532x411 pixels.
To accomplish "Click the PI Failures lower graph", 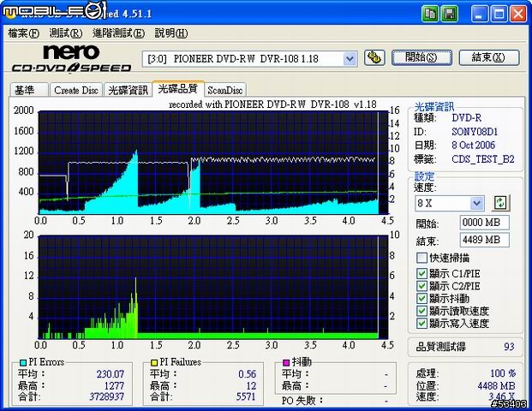I will [213, 287].
